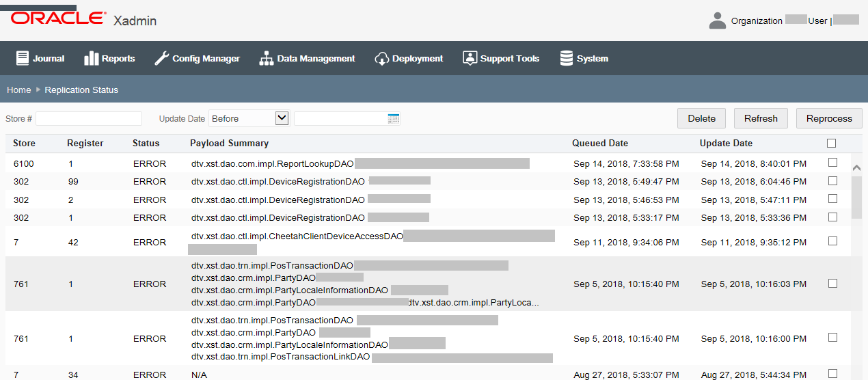
Task: Click the N/A payload cell
Action: [x=199, y=375]
